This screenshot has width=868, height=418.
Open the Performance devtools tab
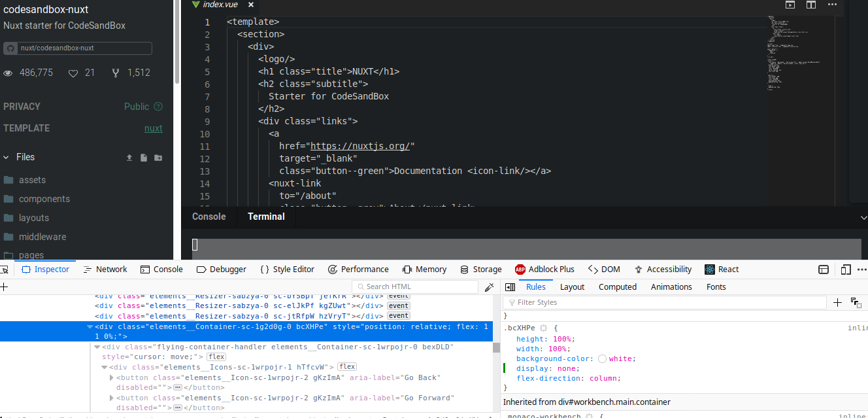pos(358,270)
